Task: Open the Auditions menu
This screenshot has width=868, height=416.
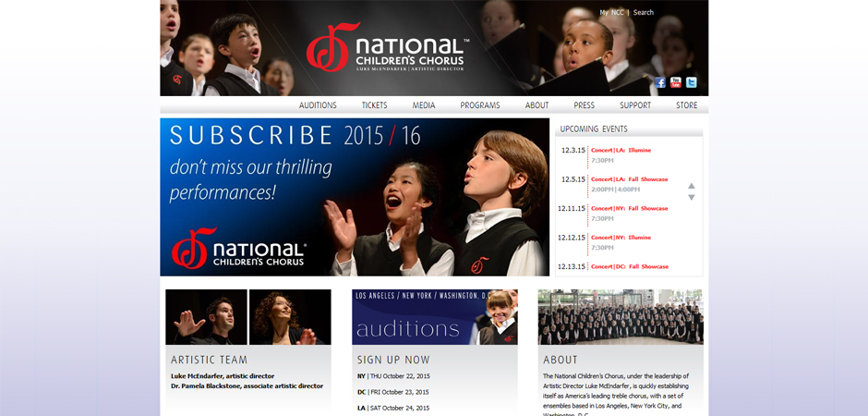Action: 318,105
